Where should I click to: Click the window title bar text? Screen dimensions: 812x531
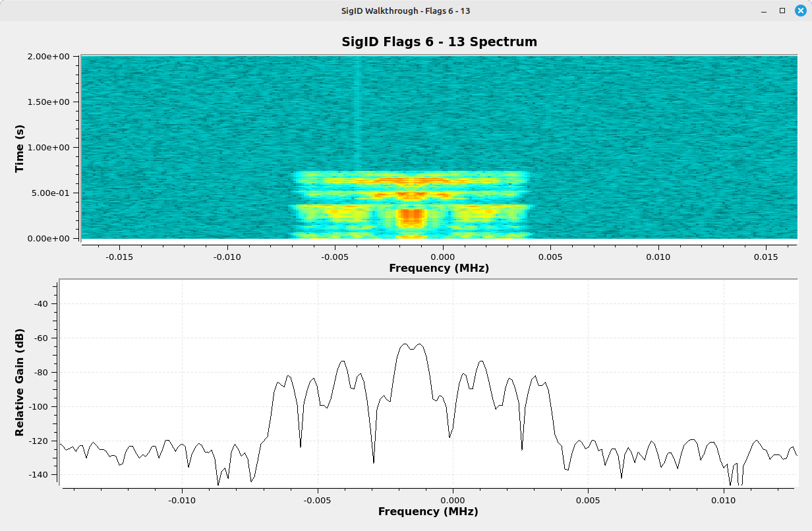tap(405, 11)
